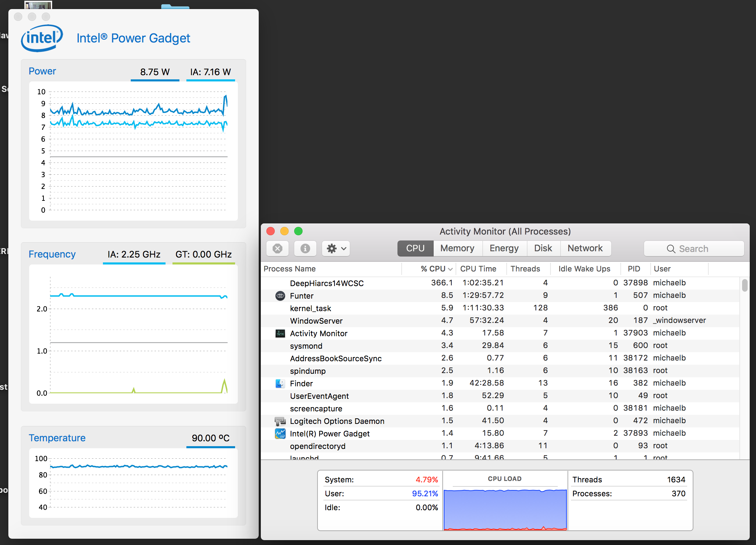Screen dimensions: 756x545
Task: Switch to the Disk tab
Action: point(543,248)
